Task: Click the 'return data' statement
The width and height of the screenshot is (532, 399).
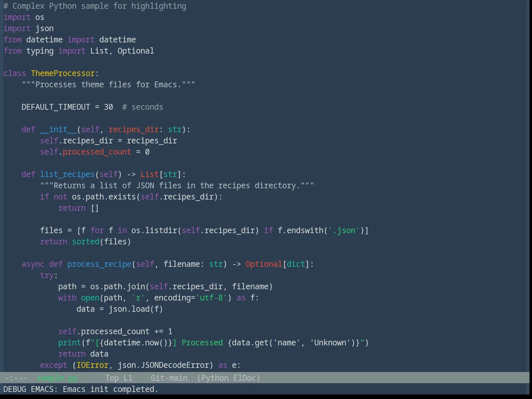Action: (83, 354)
